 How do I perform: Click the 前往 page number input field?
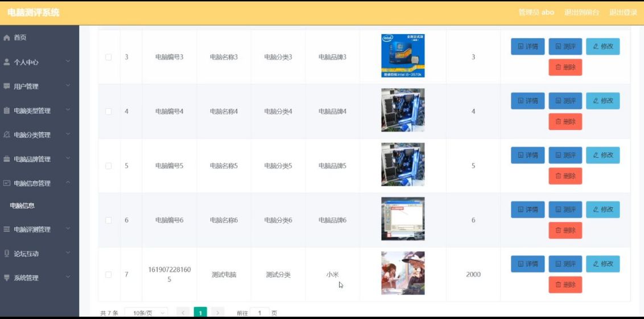click(259, 313)
